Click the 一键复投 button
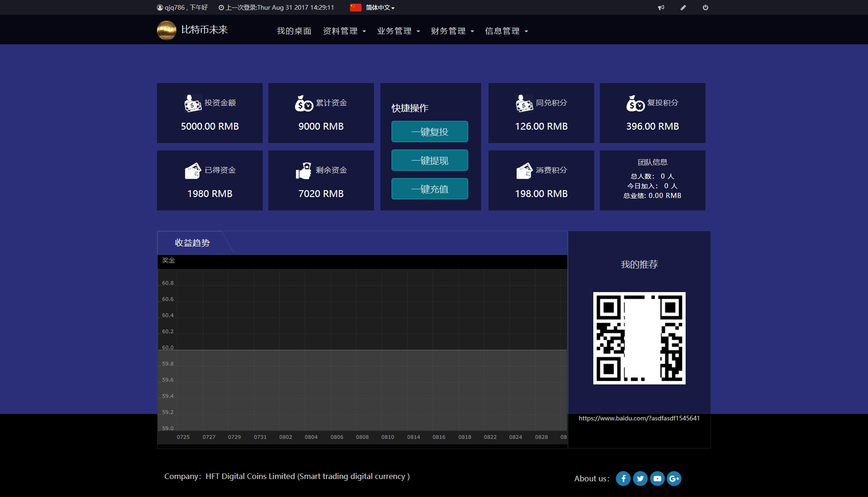868x497 pixels. coord(430,132)
